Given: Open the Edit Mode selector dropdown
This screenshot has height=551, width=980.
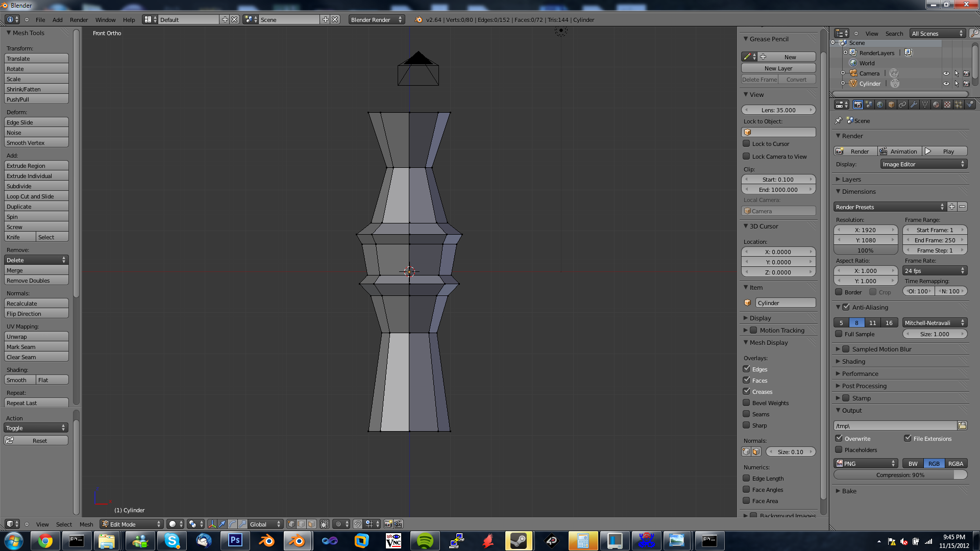Looking at the screenshot, I should point(132,524).
